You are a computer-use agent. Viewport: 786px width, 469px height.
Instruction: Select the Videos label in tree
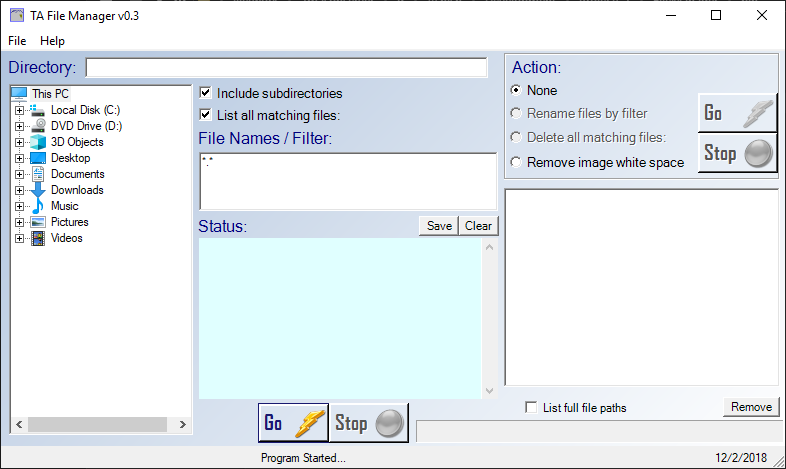click(67, 238)
